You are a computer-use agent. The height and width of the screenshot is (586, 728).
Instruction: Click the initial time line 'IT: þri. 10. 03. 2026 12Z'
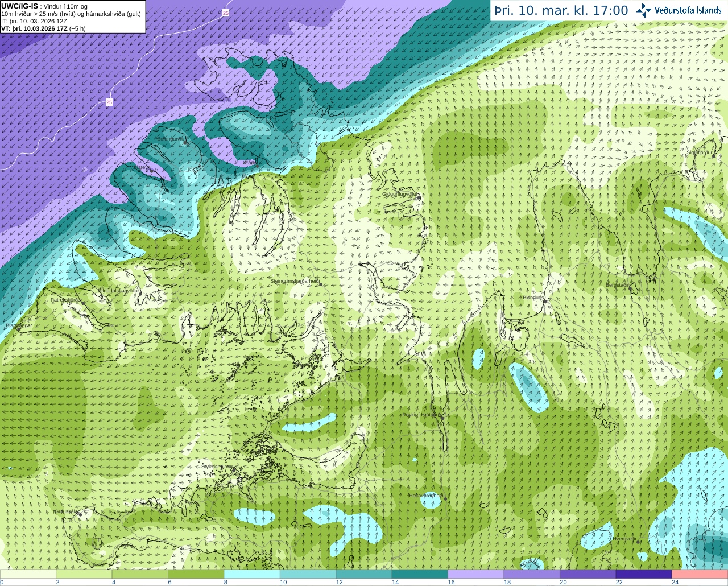[x=34, y=21]
